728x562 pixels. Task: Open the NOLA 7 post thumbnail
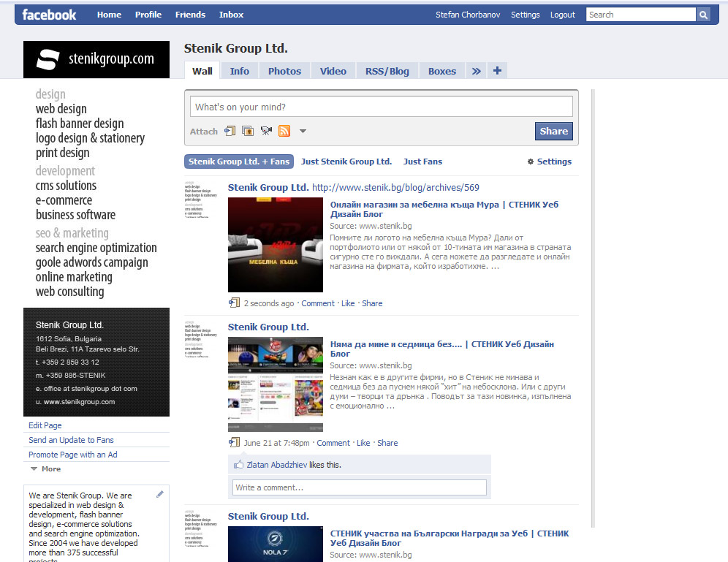[x=276, y=544]
